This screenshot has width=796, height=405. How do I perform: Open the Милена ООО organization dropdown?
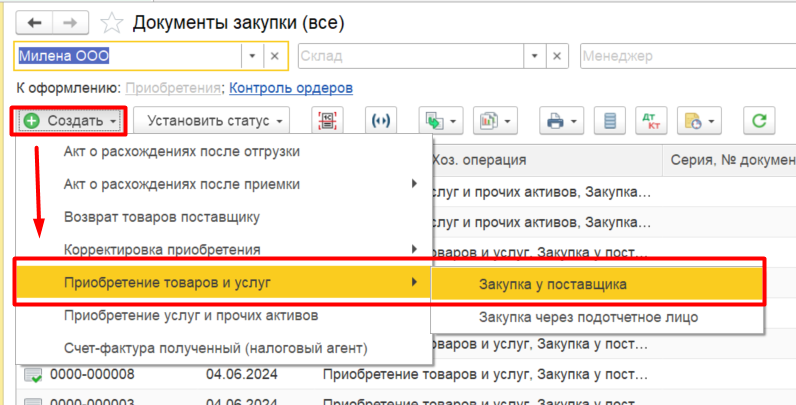pyautogui.click(x=252, y=56)
